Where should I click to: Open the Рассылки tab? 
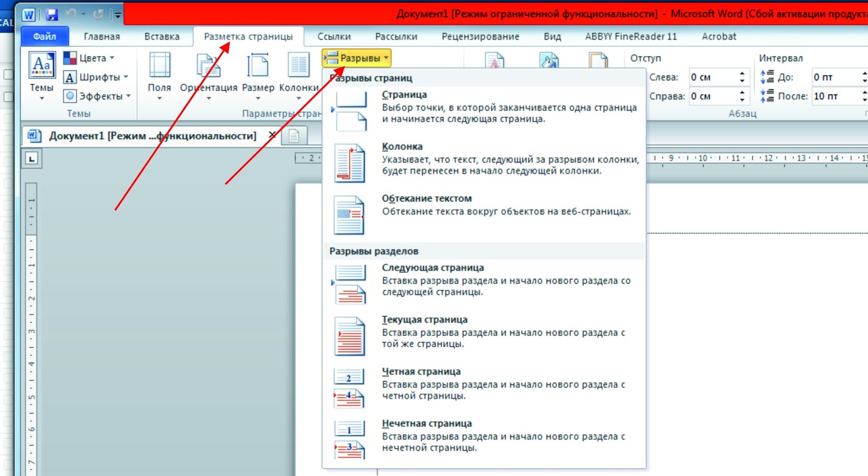[x=396, y=36]
